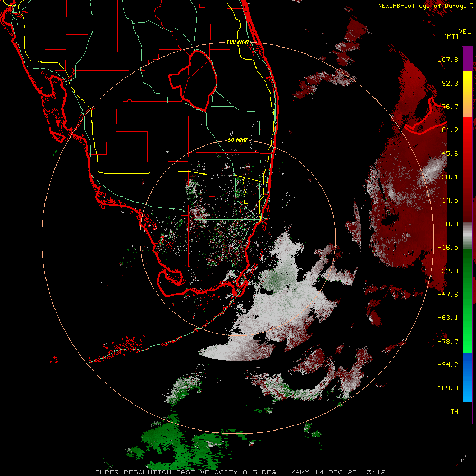The height and width of the screenshot is (476, 476).
Task: Select the 76.7 velocity scale value
Action: 450,106
